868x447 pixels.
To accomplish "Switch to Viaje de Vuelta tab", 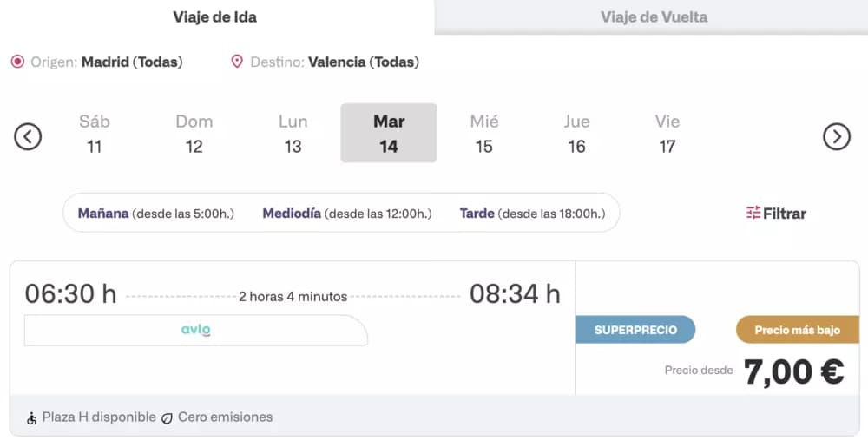I will [652, 17].
